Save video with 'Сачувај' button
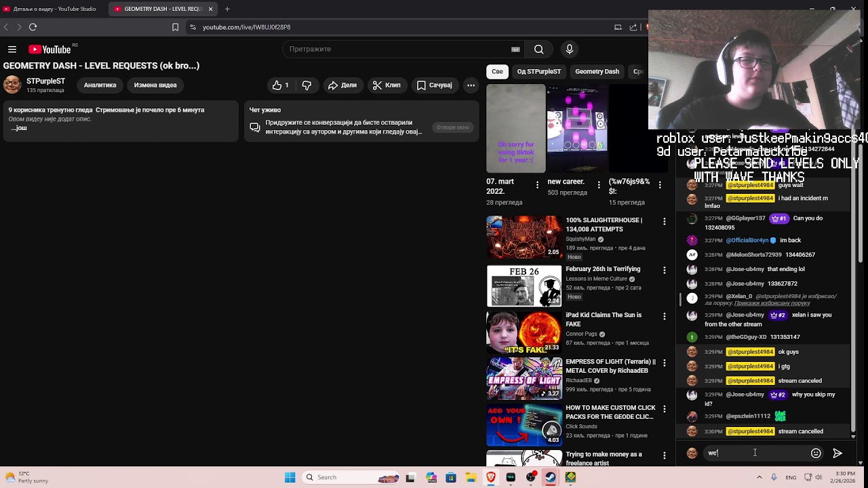 434,85
